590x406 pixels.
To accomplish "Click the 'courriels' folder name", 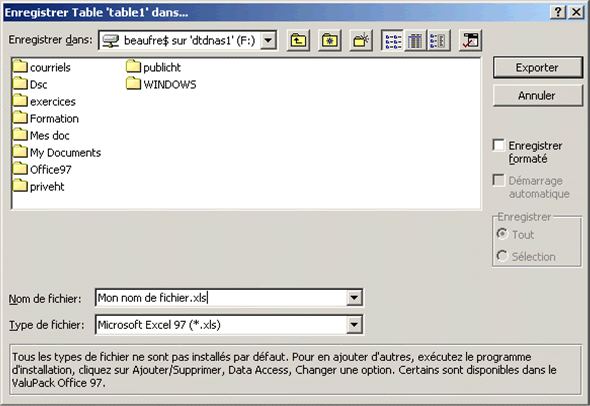I will 50,67.
